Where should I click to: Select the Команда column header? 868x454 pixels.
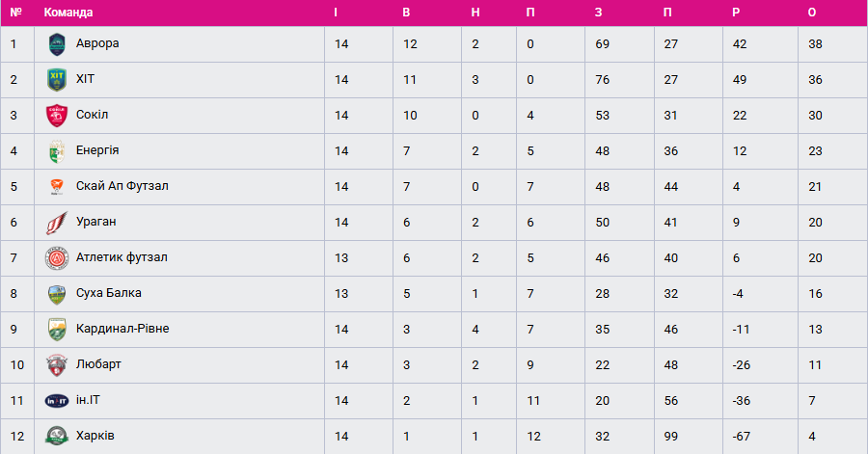pyautogui.click(x=68, y=13)
